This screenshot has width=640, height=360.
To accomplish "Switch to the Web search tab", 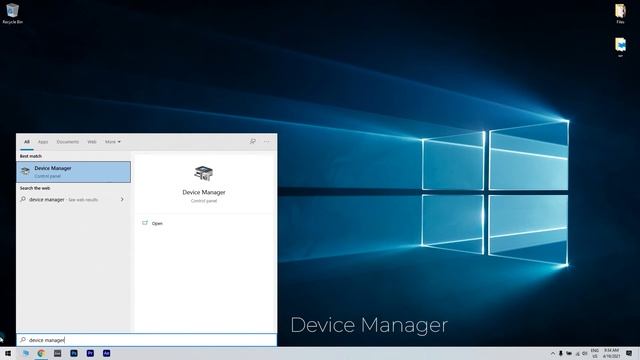I will [x=92, y=142].
